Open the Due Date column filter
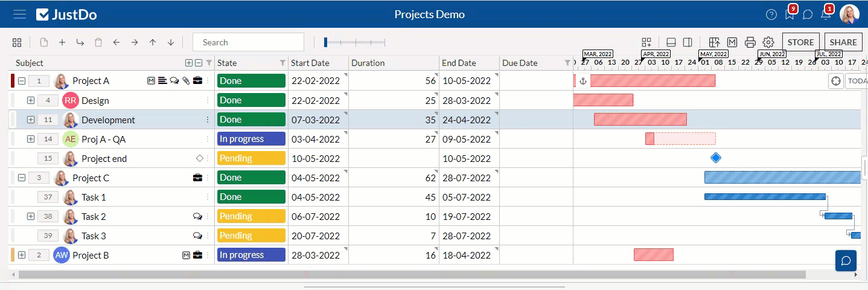 567,63
